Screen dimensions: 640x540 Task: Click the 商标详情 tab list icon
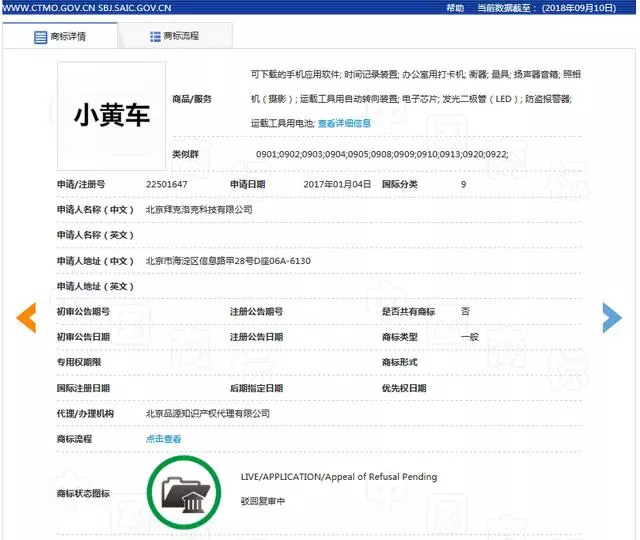coord(40,37)
